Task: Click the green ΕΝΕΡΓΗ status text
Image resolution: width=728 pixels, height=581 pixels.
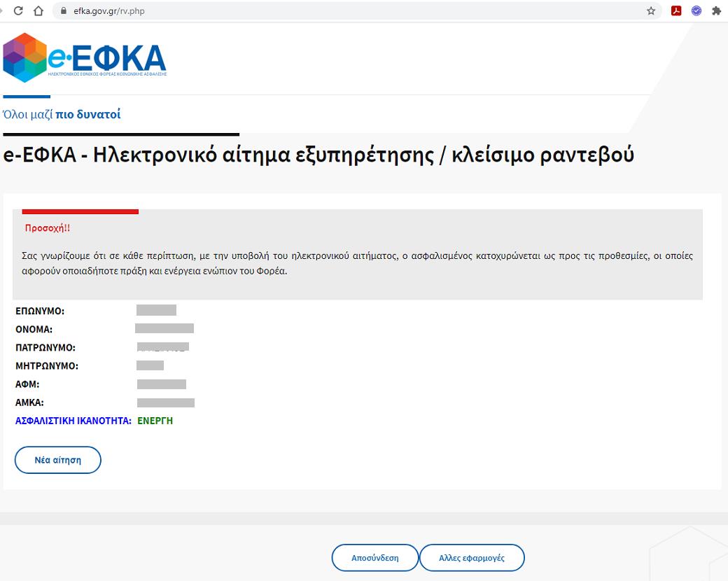Action: [155, 421]
